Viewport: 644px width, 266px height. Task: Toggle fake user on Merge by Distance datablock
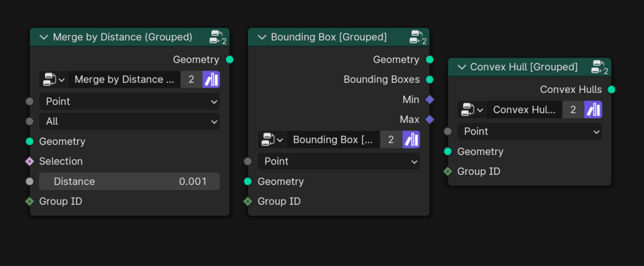(211, 79)
